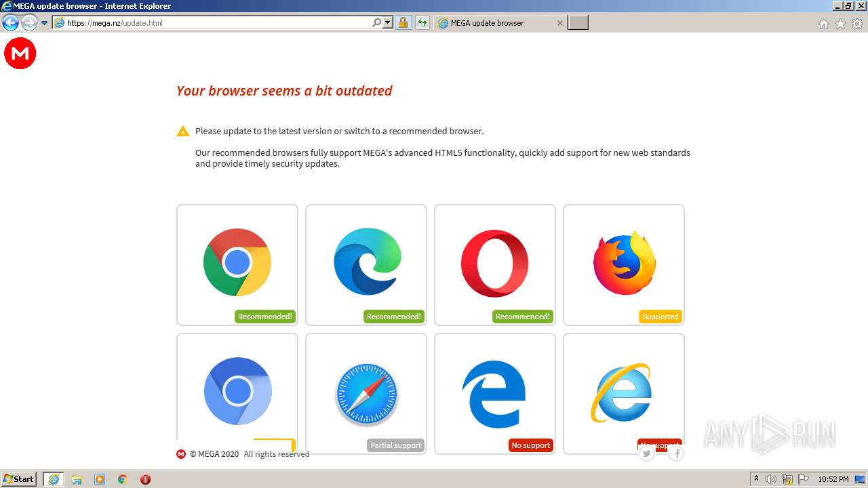The width and height of the screenshot is (868, 488).
Task: View the security lock report
Action: [403, 23]
